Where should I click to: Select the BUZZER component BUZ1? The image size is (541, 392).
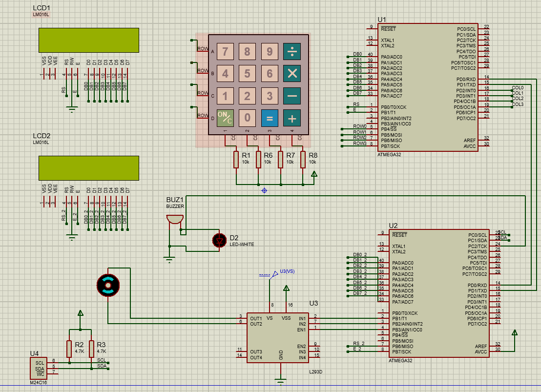point(176,217)
